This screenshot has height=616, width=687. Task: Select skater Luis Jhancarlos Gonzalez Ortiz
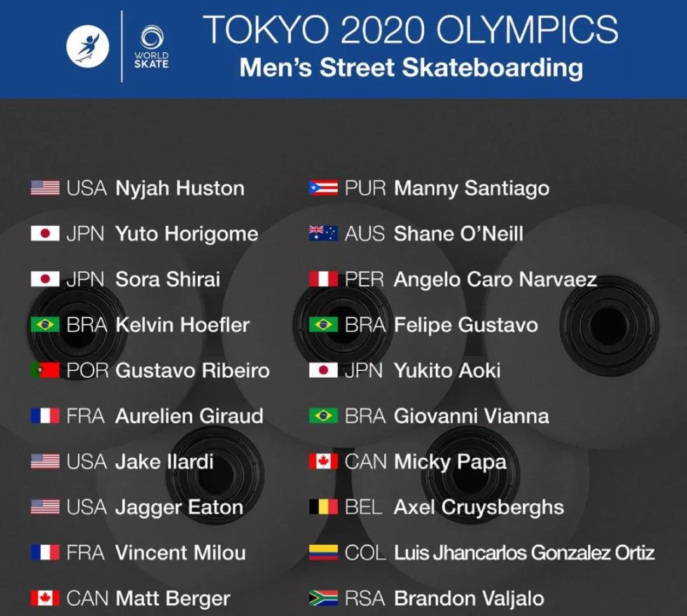pos(524,553)
